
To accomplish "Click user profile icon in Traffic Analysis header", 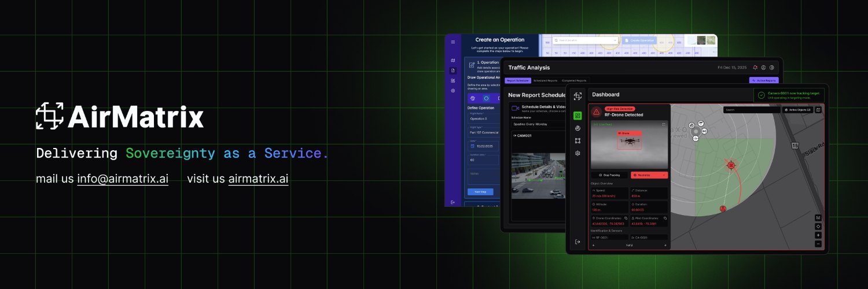I will point(763,68).
